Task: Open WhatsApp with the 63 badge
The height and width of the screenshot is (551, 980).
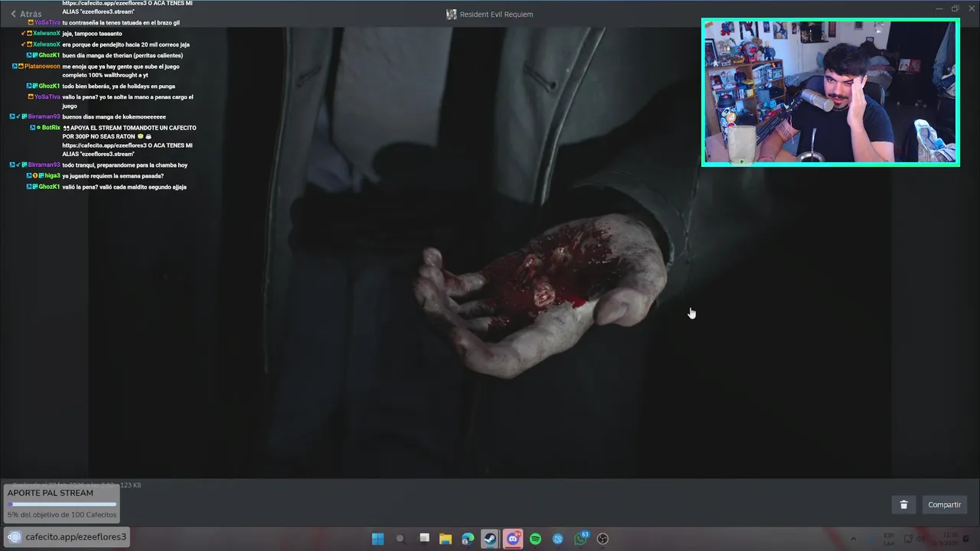Action: [x=581, y=539]
